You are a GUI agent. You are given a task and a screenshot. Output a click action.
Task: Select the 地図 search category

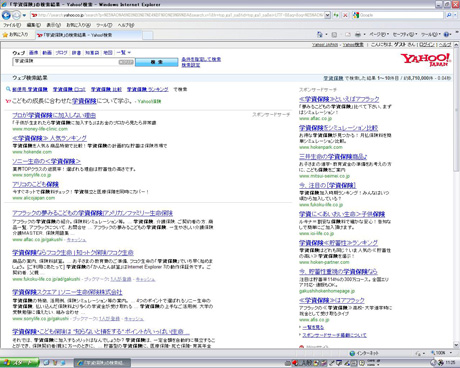point(108,53)
